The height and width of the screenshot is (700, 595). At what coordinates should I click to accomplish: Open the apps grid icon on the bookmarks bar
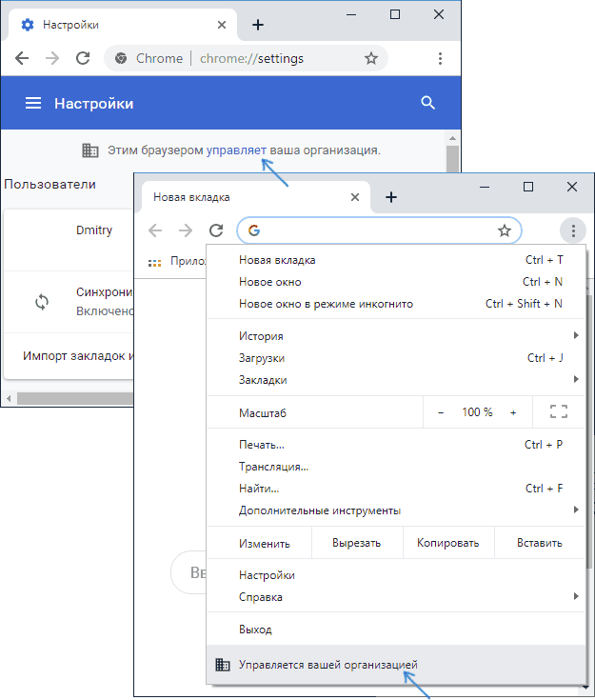(154, 263)
